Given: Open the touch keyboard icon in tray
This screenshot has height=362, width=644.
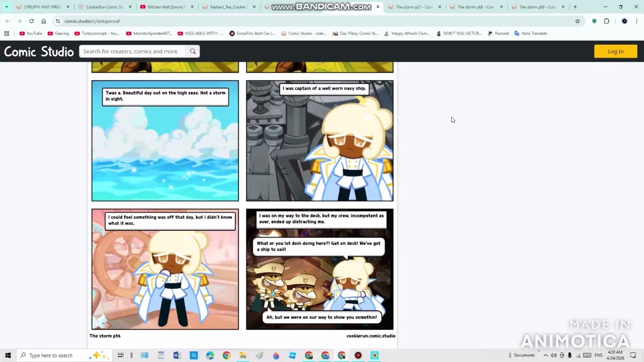Looking at the screenshot, I should (x=587, y=355).
